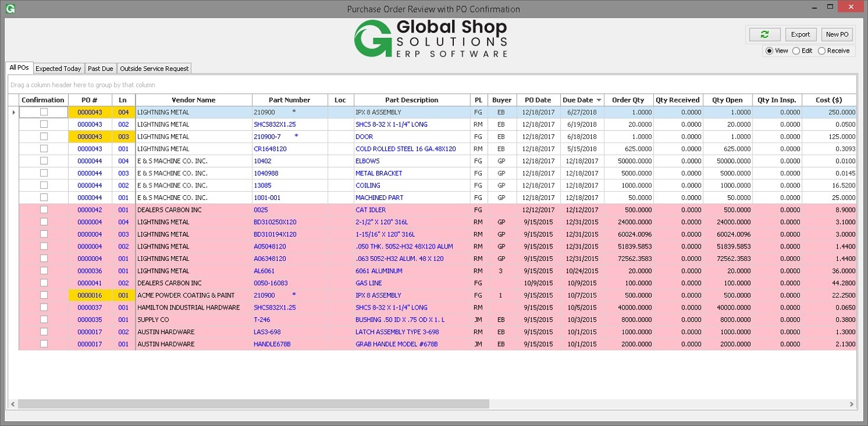Create a New PO
868x426 pixels.
tap(837, 34)
